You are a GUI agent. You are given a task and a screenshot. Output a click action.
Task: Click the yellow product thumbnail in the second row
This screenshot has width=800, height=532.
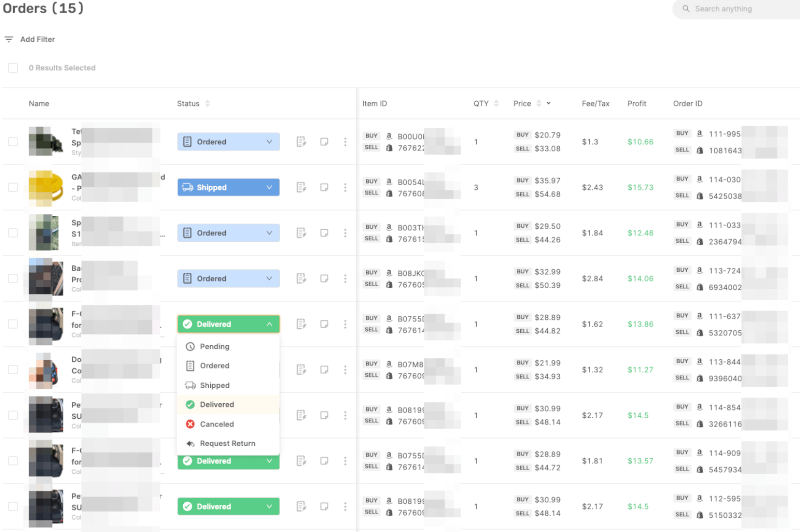click(45, 187)
